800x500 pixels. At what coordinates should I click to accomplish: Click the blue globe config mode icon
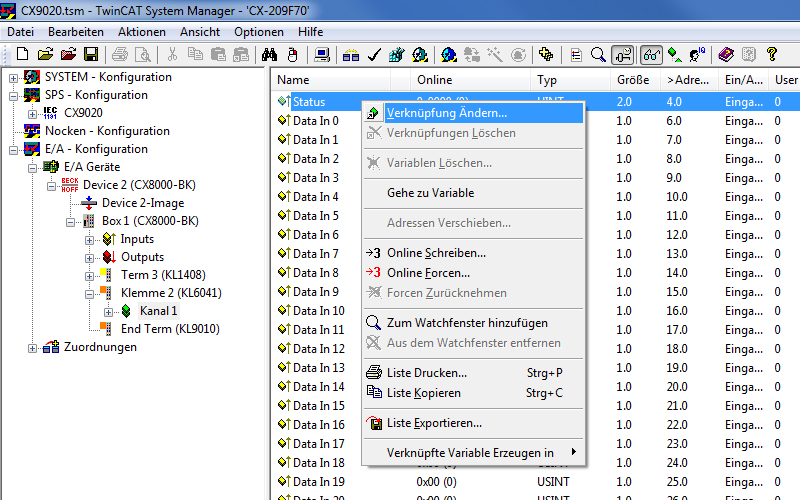(x=448, y=55)
